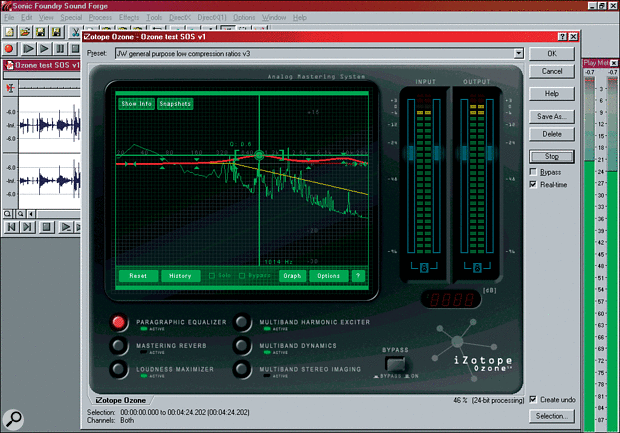Click the Preset combo box text field

coord(314,53)
